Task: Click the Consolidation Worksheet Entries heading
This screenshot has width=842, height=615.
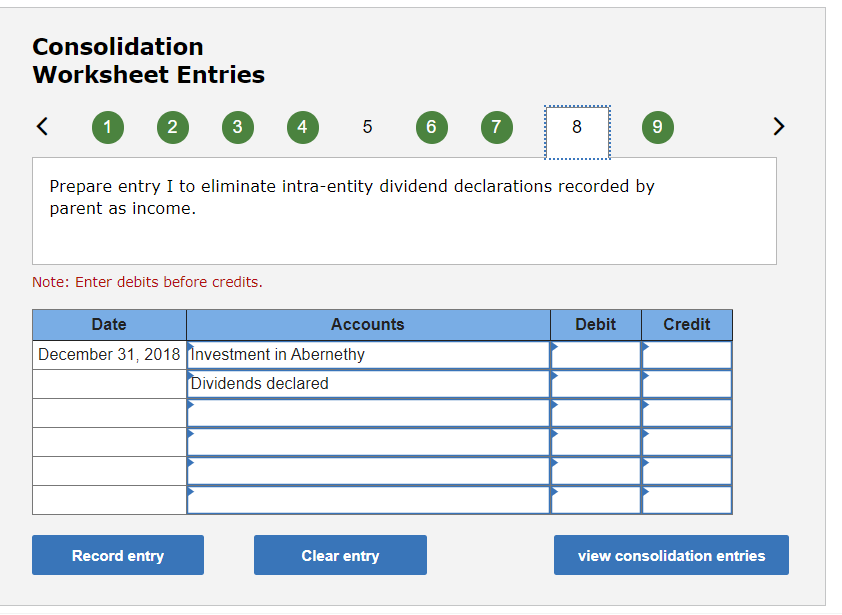Action: coord(149,61)
